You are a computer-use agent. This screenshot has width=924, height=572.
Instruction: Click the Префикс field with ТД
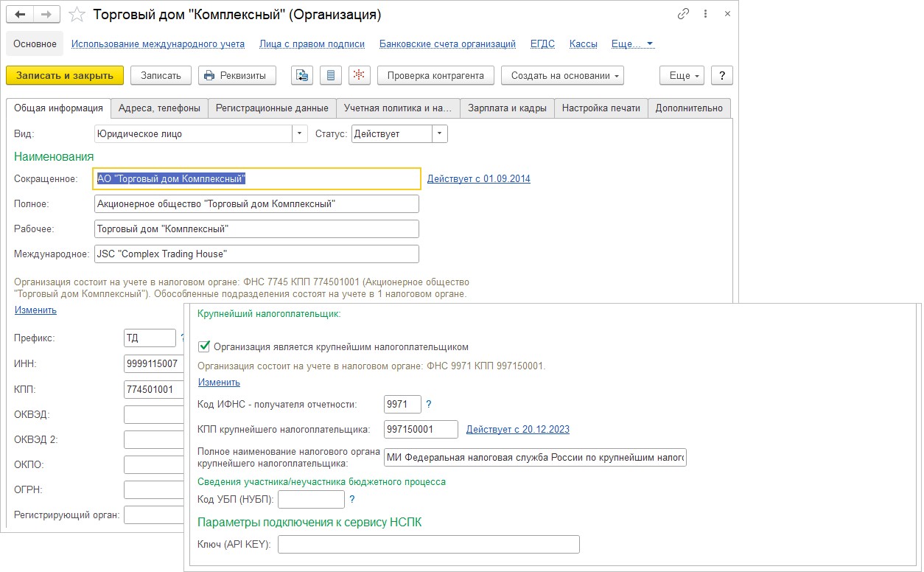click(x=150, y=338)
